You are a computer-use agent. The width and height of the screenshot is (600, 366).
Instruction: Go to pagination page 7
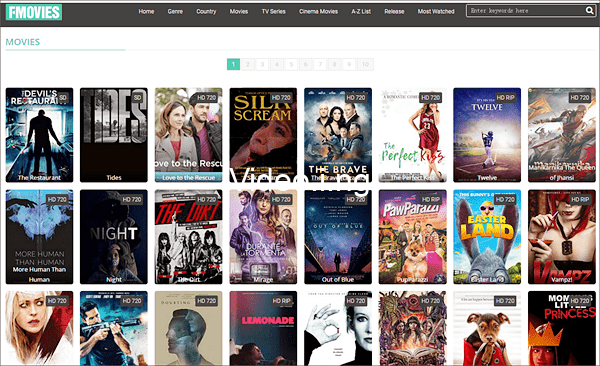coord(320,64)
